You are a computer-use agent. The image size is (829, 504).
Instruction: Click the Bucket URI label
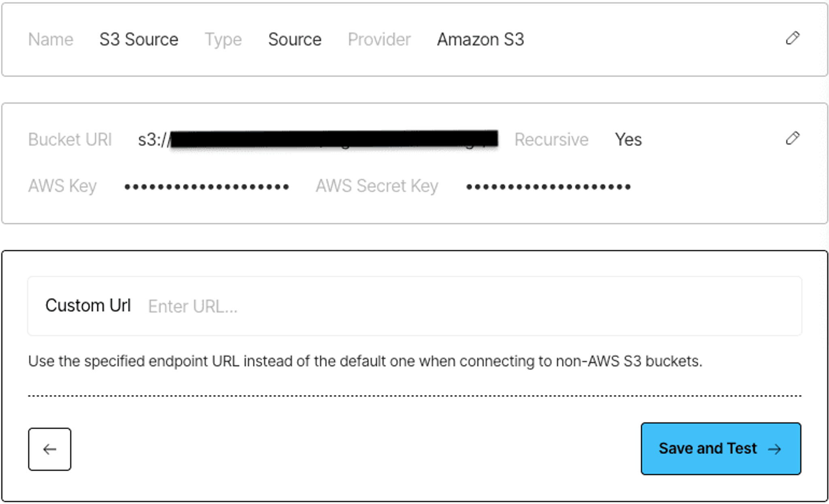point(70,139)
